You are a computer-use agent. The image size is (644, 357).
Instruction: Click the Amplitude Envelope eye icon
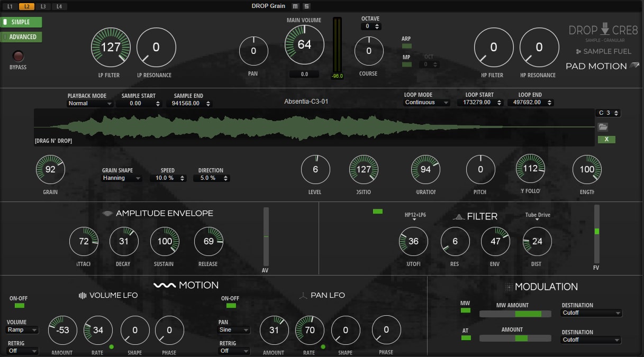[107, 213]
